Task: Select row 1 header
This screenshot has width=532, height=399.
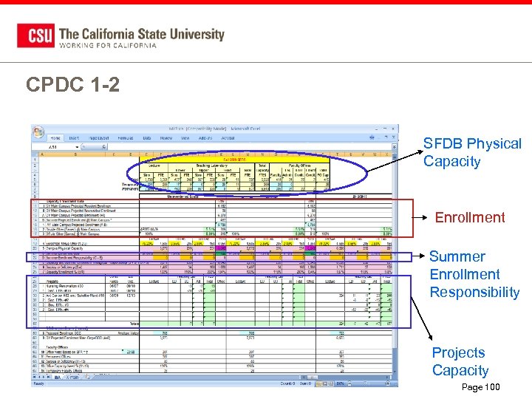Action: (35, 160)
